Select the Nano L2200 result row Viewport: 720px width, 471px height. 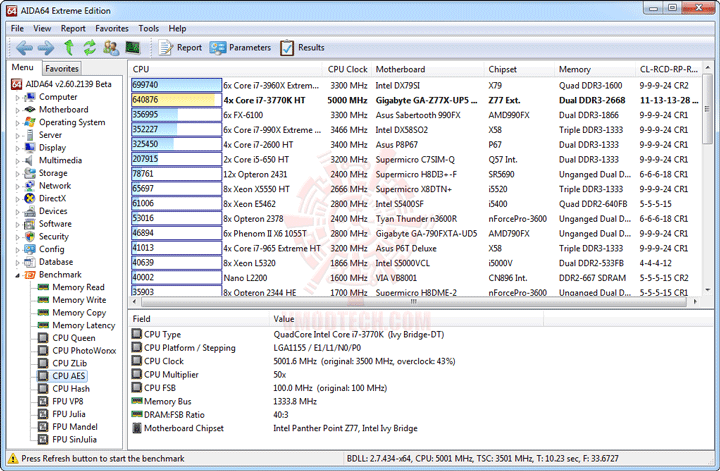point(416,278)
